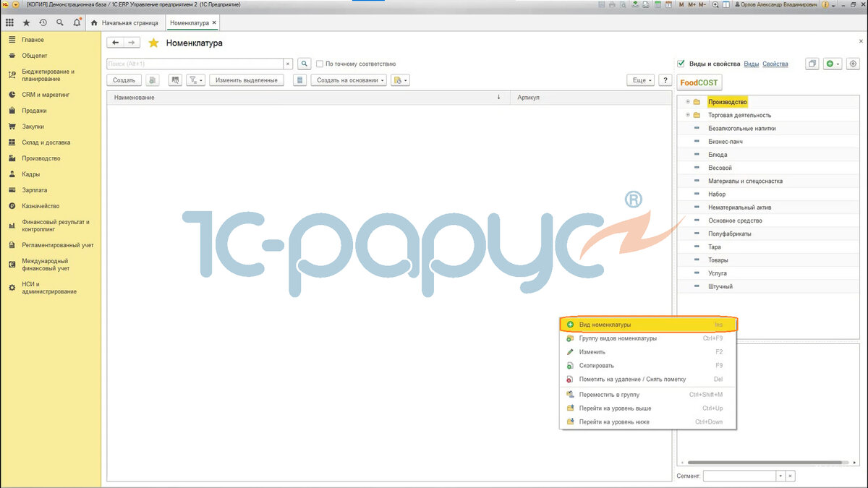Open help with question mark button

tap(665, 80)
